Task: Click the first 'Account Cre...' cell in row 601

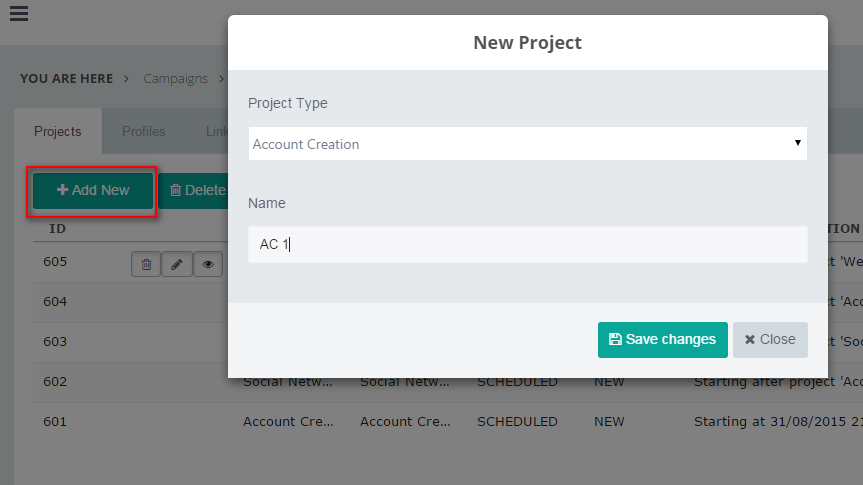Action: point(288,422)
